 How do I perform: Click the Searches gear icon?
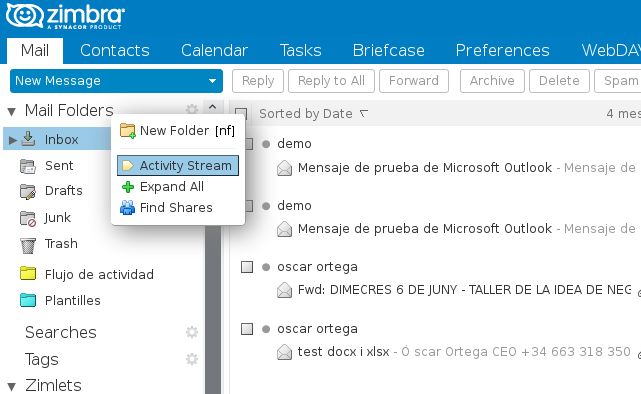coord(192,332)
